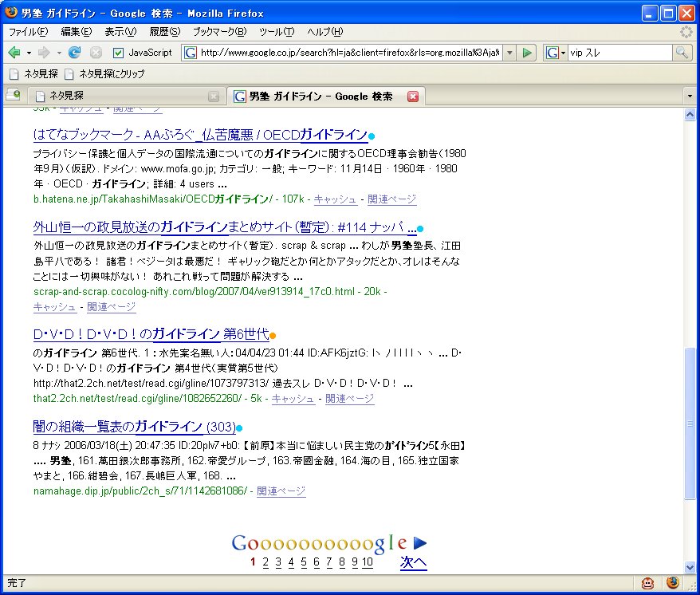This screenshot has width=700, height=595.
Task: Open the はてなブックマーク OECDガイドライン result
Action: [200, 135]
